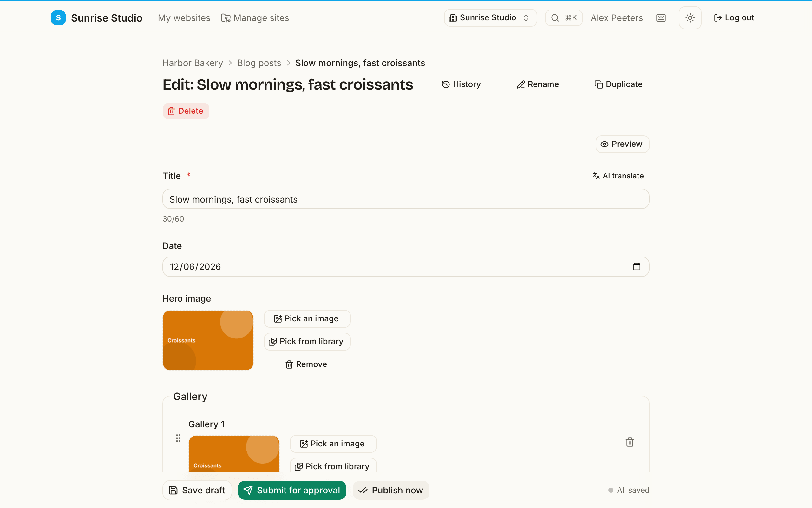Image resolution: width=812 pixels, height=508 pixels.
Task: Pick an image for Hero image
Action: 307,318
